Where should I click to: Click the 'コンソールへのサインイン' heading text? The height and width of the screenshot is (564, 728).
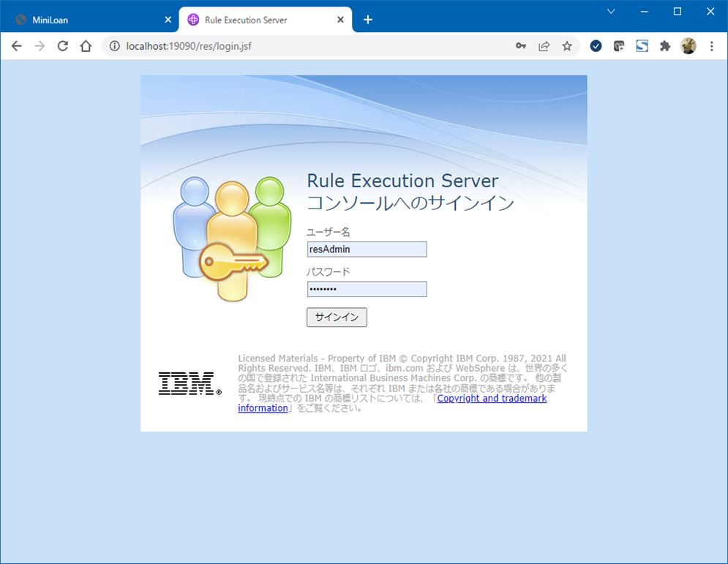(x=410, y=203)
